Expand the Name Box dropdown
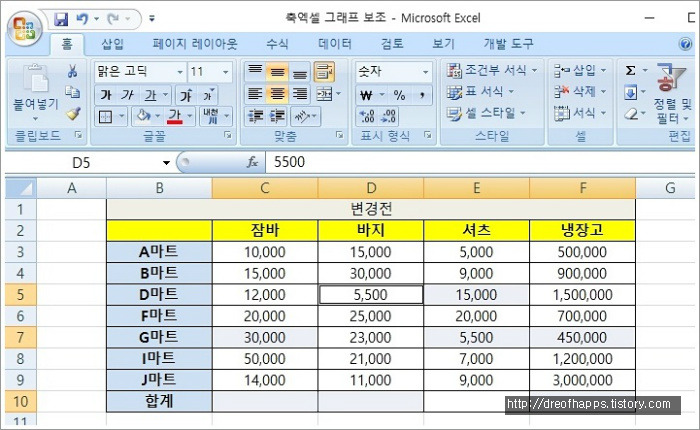 [x=166, y=163]
